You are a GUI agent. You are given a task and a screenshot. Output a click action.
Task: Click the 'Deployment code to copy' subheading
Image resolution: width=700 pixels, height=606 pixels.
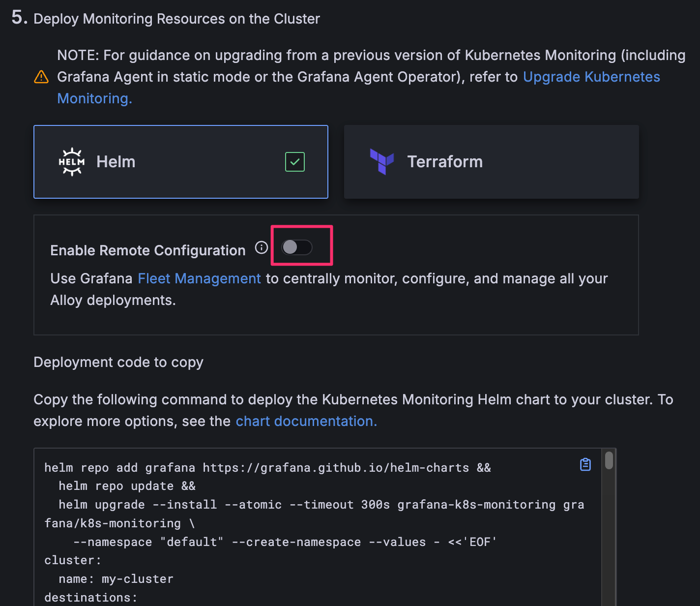(x=118, y=362)
